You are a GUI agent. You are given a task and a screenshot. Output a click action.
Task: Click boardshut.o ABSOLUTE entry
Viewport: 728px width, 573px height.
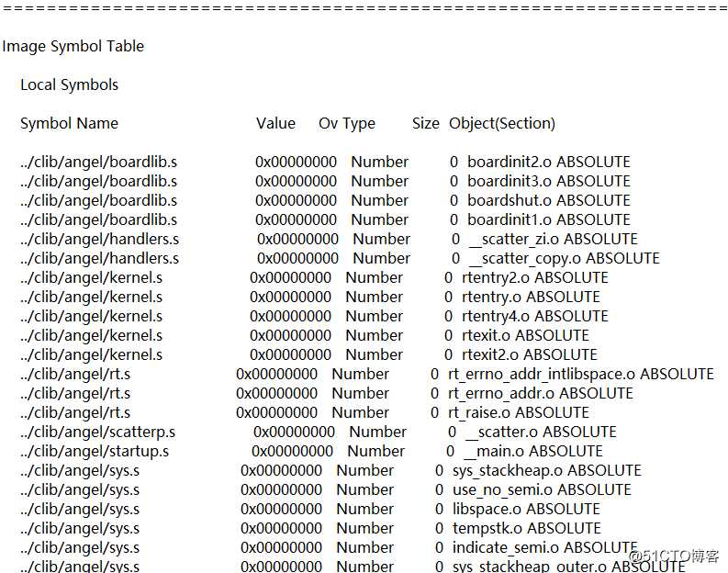pyautogui.click(x=548, y=200)
